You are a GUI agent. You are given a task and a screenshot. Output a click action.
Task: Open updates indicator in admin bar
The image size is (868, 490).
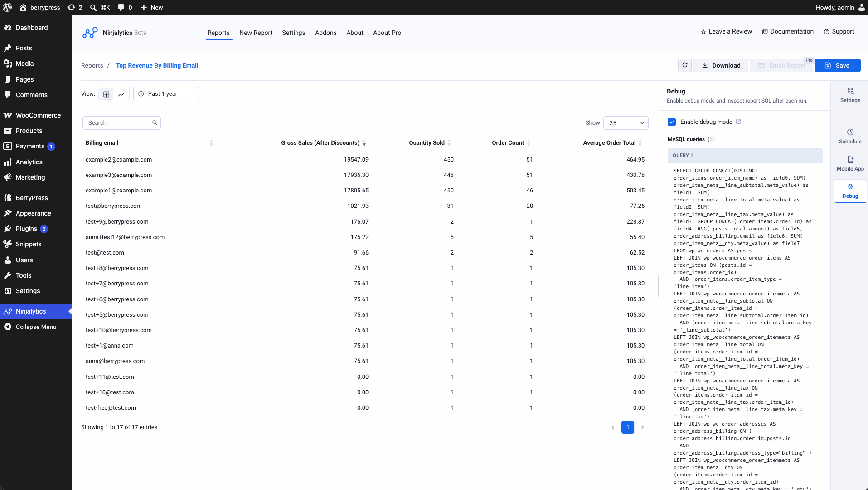point(75,7)
